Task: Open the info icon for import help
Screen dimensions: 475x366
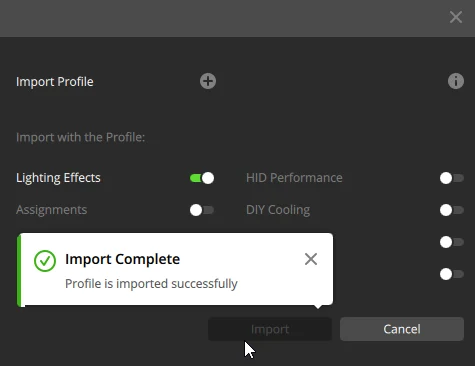Action: click(456, 81)
